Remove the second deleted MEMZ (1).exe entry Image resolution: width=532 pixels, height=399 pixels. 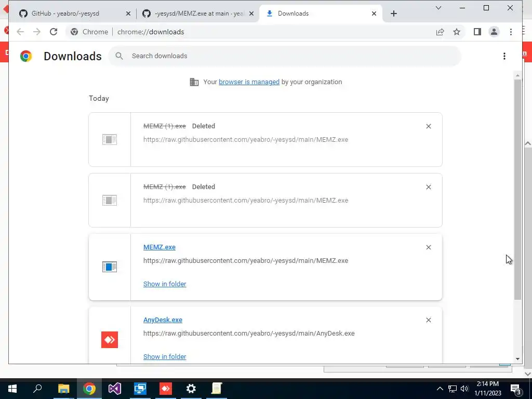click(429, 187)
